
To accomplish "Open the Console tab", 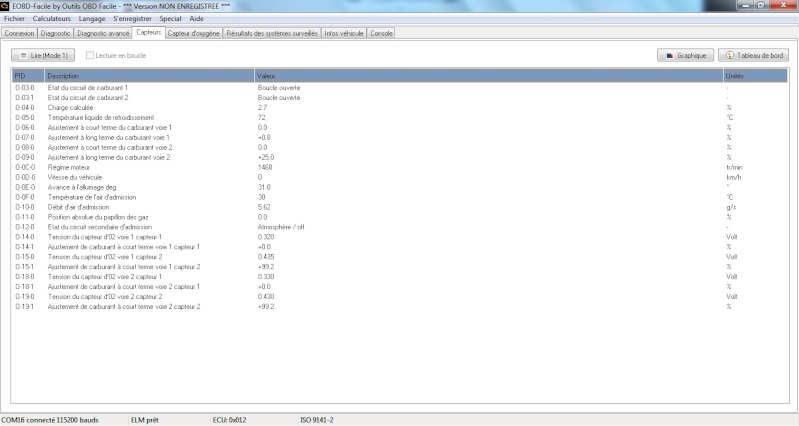I will tap(381, 33).
